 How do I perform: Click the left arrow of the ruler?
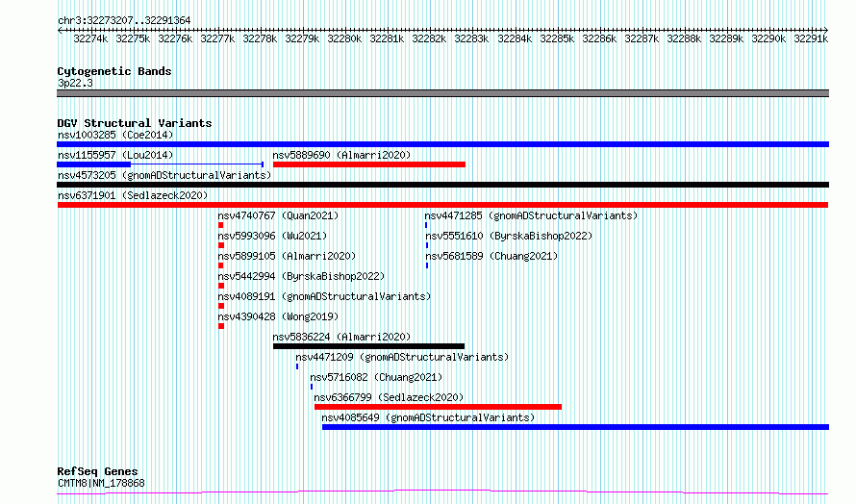tap(60, 30)
